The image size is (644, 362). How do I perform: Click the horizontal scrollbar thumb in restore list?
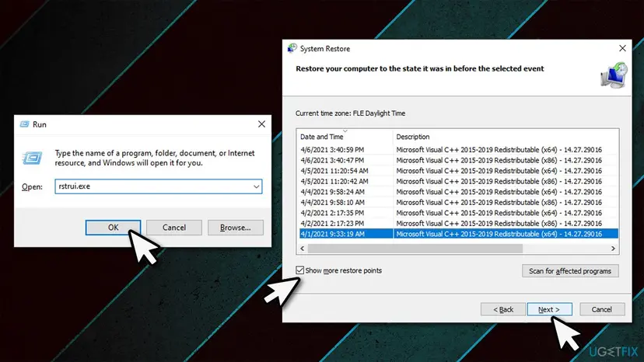pos(415,249)
